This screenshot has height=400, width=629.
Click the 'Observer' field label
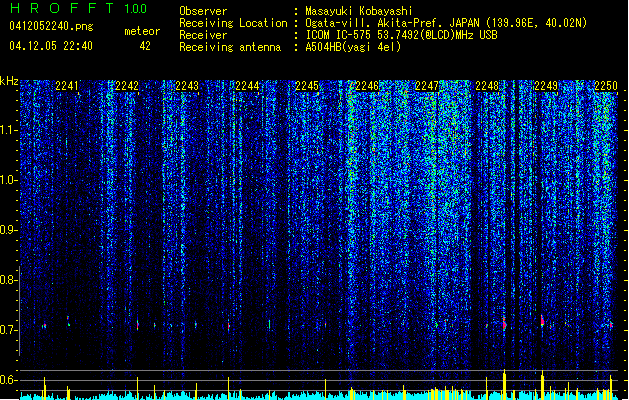(x=203, y=11)
